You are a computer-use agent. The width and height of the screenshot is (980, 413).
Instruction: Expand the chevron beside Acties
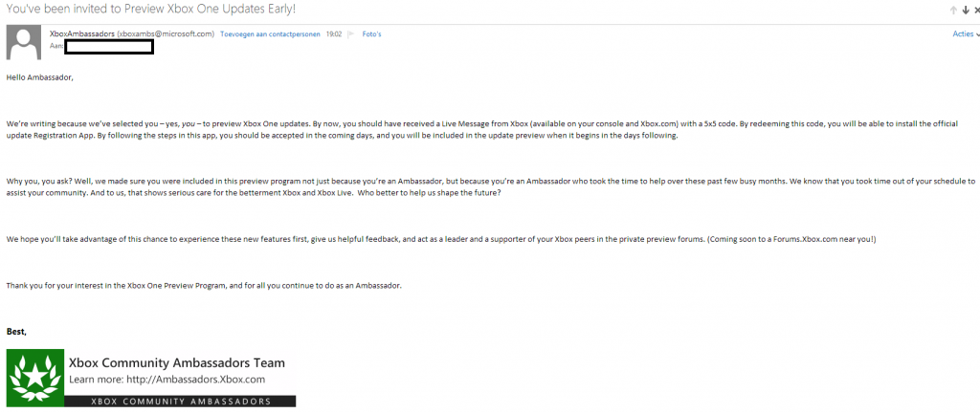point(977,35)
